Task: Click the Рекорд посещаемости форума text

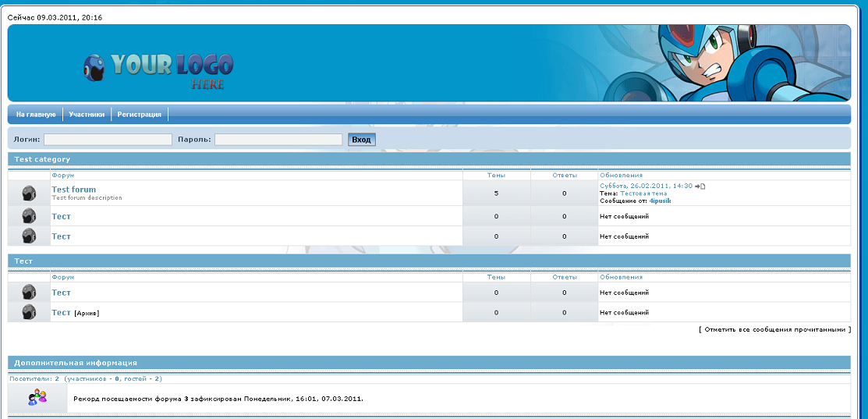Action: 218,399
